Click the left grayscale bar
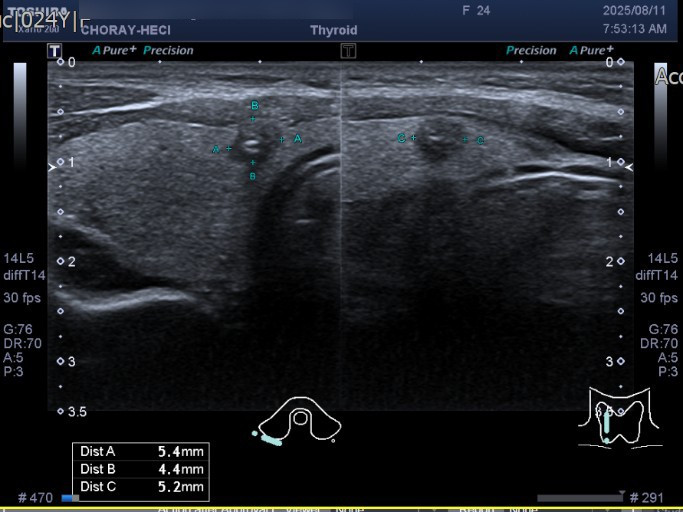Screen dimensions: 683x512 point(20,110)
